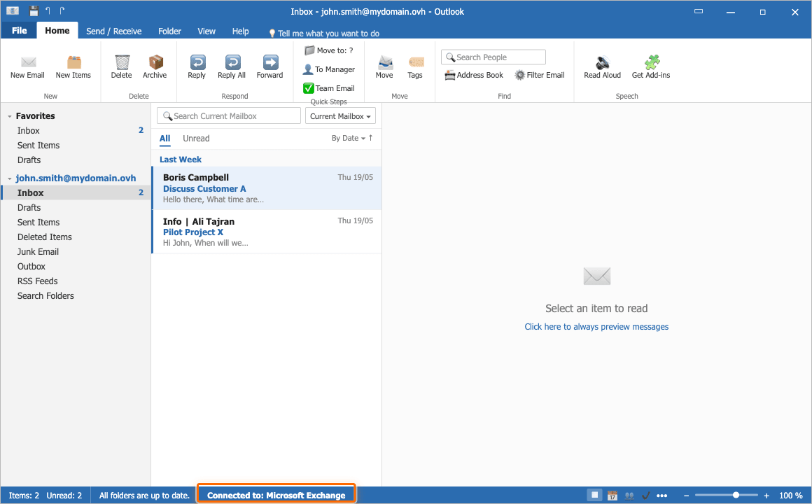Forward the selected email
The image size is (812, 504).
[269, 67]
